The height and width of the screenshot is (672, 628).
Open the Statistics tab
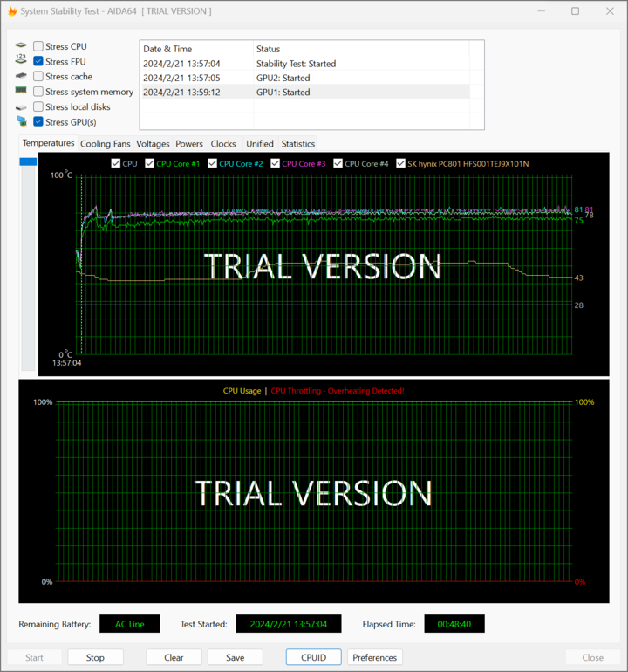[297, 144]
